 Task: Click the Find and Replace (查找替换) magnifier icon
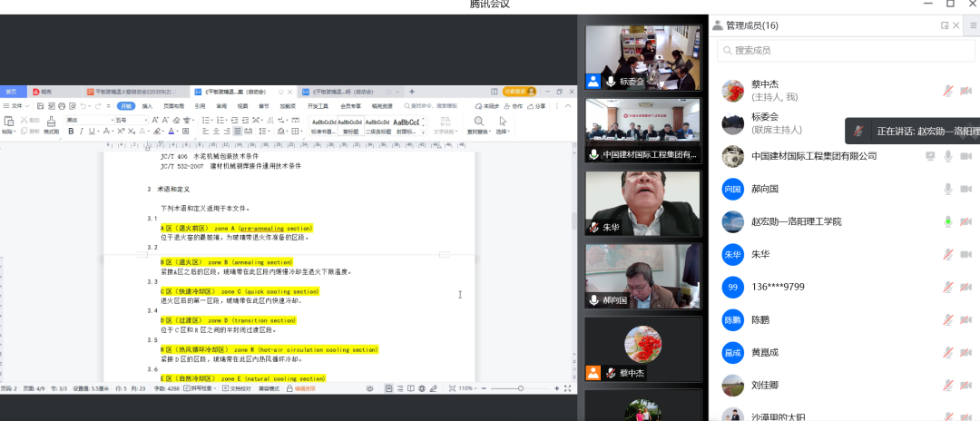coord(478,122)
